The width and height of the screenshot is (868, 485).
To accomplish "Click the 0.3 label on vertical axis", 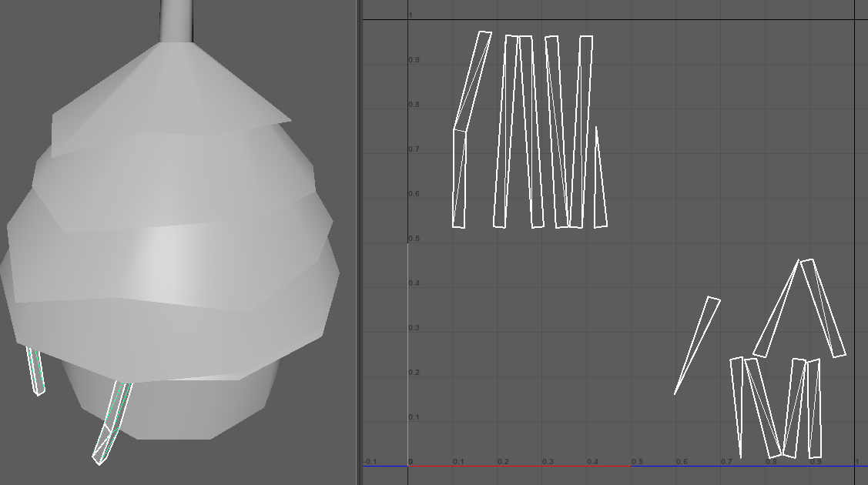I will pos(414,328).
